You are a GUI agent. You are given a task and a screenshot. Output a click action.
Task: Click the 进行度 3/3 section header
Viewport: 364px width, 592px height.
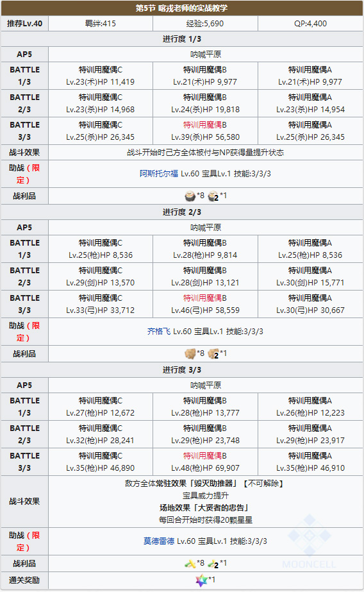[x=182, y=370]
